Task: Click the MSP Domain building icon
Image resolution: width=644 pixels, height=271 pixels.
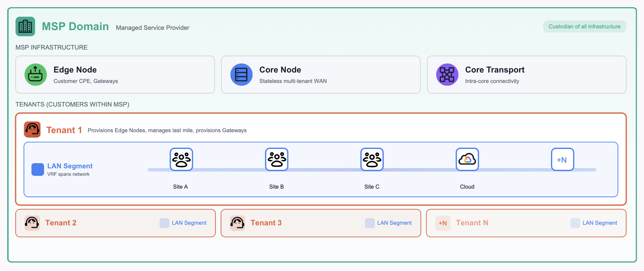Action: point(25,27)
